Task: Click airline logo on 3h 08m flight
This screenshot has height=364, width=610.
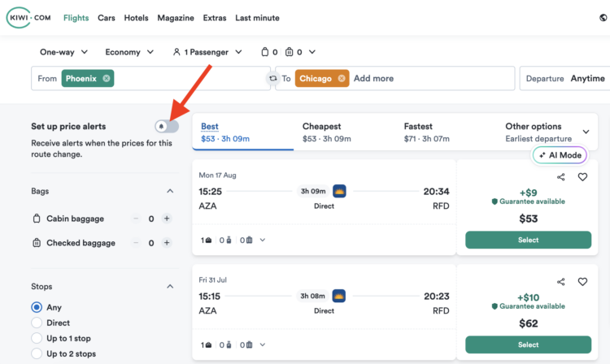Action: coord(339,296)
